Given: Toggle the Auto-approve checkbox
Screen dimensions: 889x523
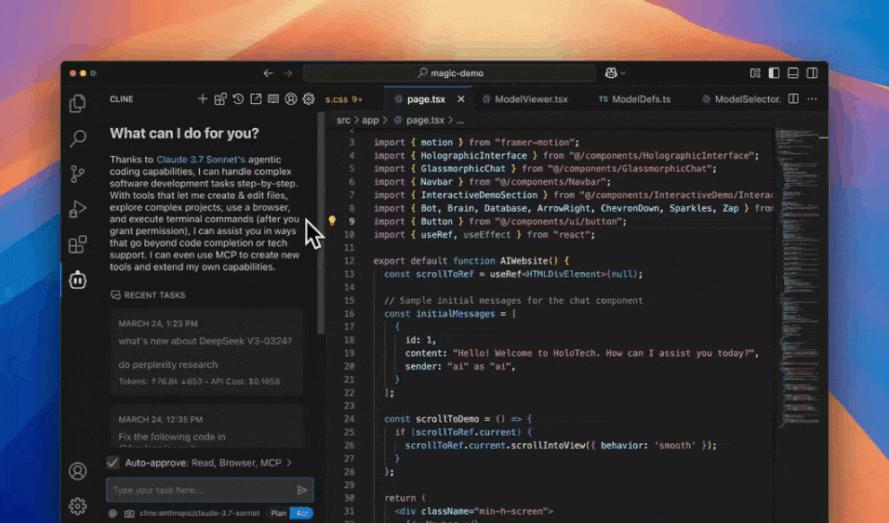Looking at the screenshot, I should coord(113,462).
